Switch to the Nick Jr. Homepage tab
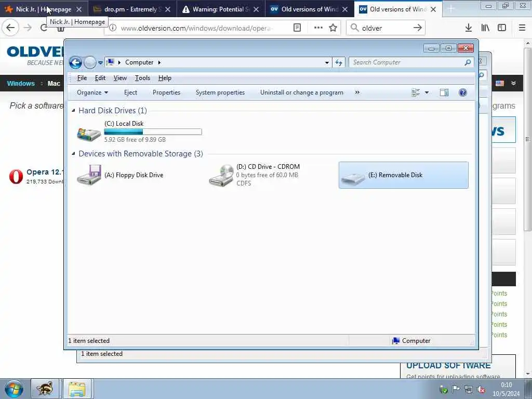This screenshot has height=399, width=532. coord(44,9)
